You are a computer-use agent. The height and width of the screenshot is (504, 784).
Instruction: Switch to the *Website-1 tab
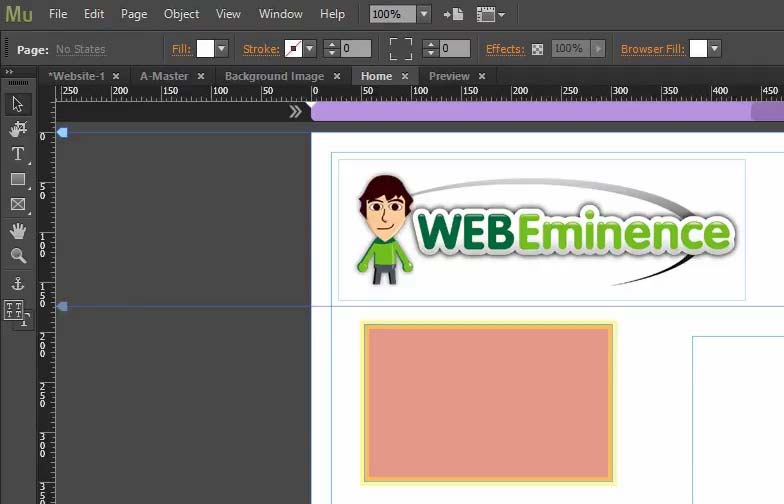76,76
